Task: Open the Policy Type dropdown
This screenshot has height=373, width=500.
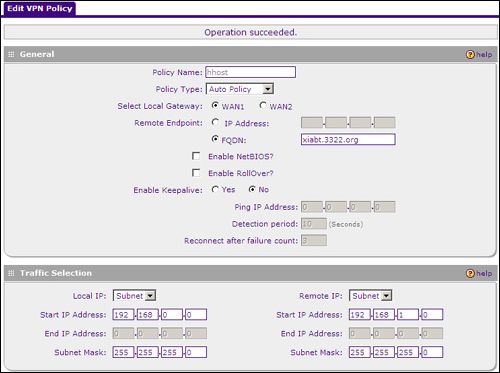Action: point(240,89)
